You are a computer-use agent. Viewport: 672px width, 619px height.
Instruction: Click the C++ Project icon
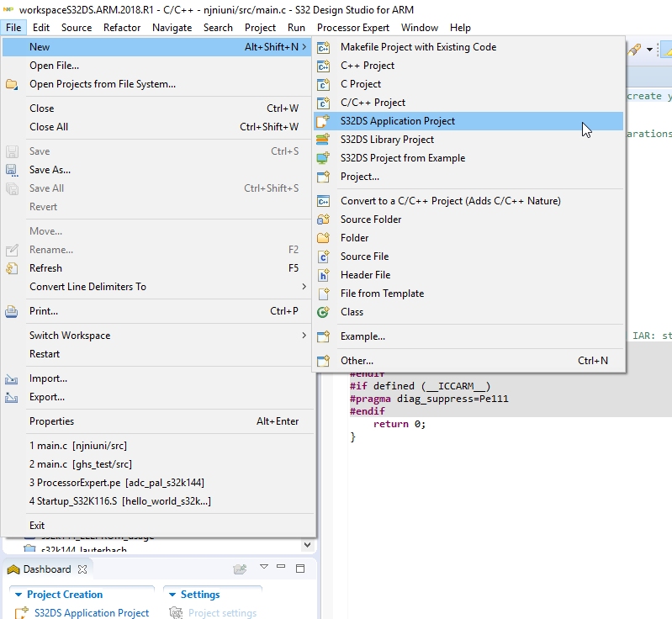[x=324, y=66]
